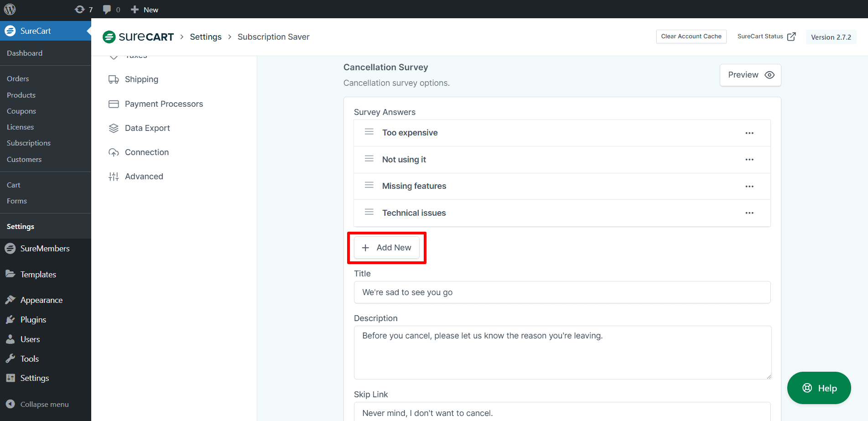Viewport: 868px width, 421px height.
Task: Open Payment Processors via its card icon
Action: click(114, 104)
